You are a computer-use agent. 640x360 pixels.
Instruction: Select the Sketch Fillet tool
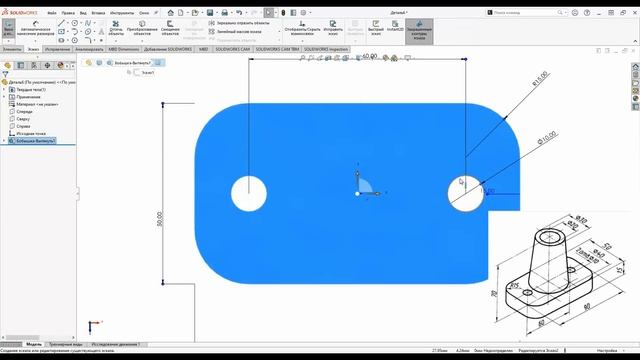(88, 40)
